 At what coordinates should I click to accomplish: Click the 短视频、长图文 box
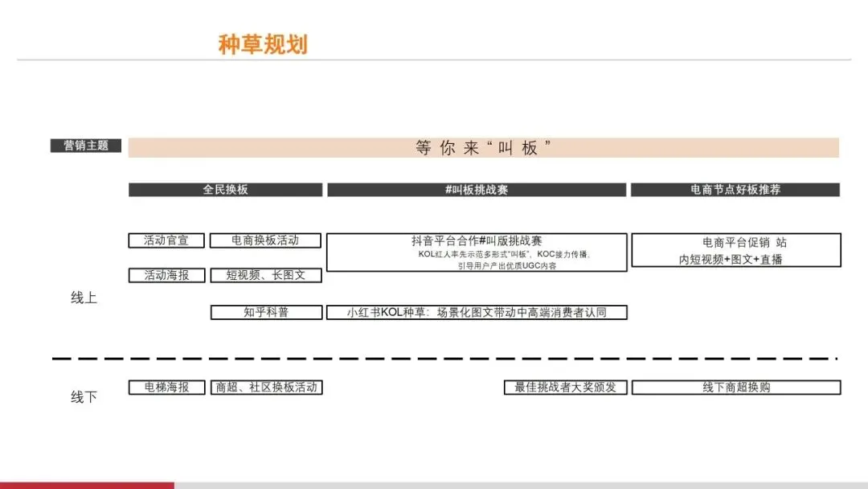[265, 275]
